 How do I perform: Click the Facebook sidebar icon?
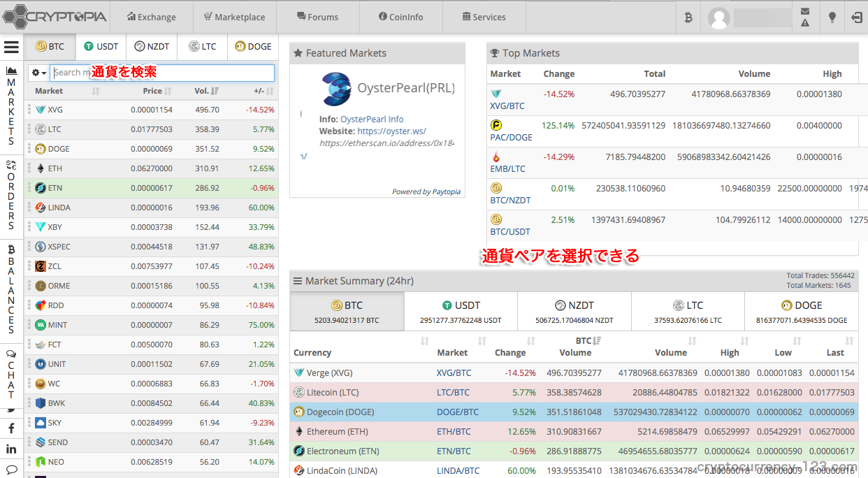pyautogui.click(x=11, y=428)
